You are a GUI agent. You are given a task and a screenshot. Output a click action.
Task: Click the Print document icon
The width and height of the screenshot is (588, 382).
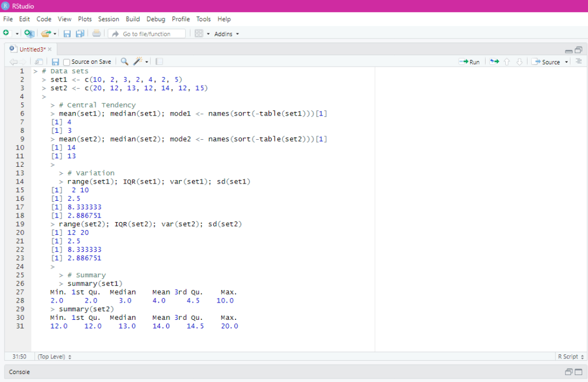[x=97, y=34]
